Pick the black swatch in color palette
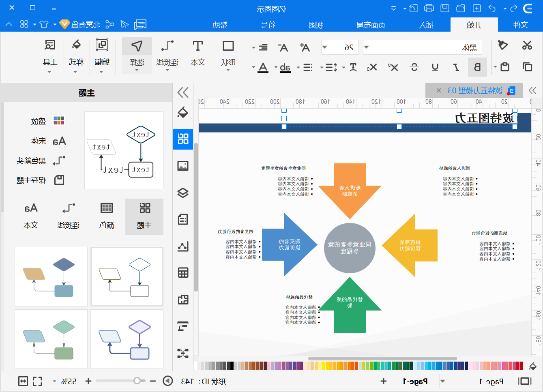Image resolution: width=543 pixels, height=392 pixels. [232, 366]
